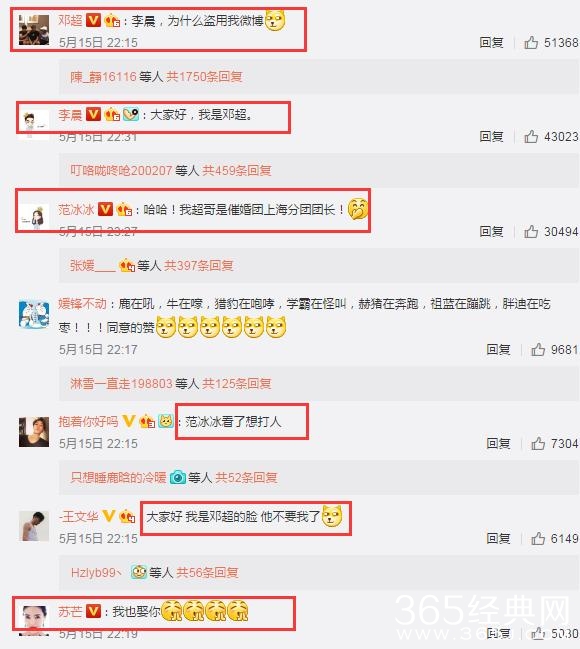Viewport: 580px width, 649px height.
Task: Reply to 邓超's comment via 回复
Action: click(x=491, y=43)
